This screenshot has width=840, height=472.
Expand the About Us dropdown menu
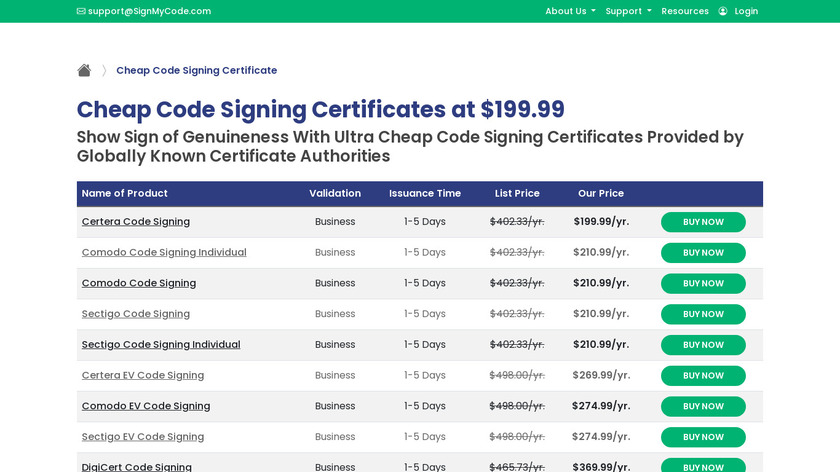click(x=570, y=11)
